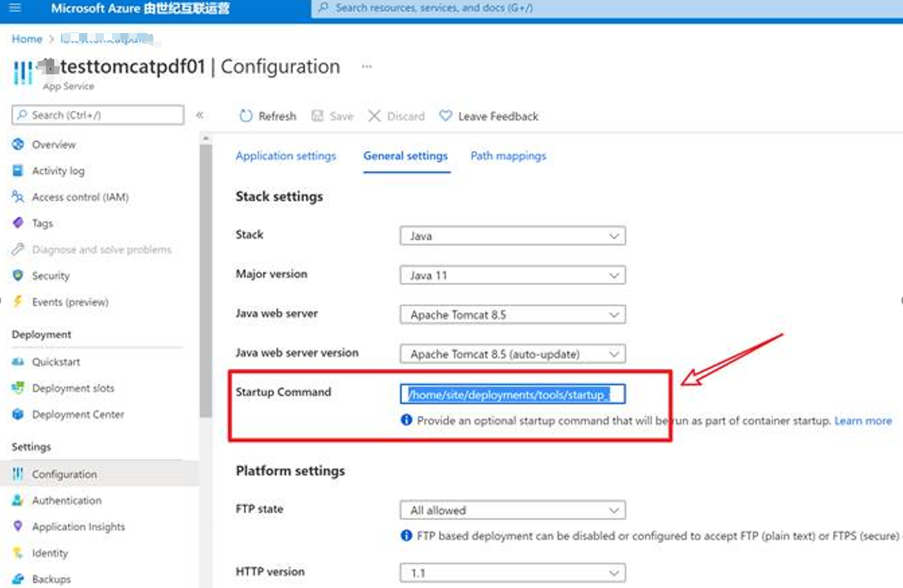Click the Refresh icon in toolbar
The width and height of the screenshot is (903, 588).
(246, 116)
